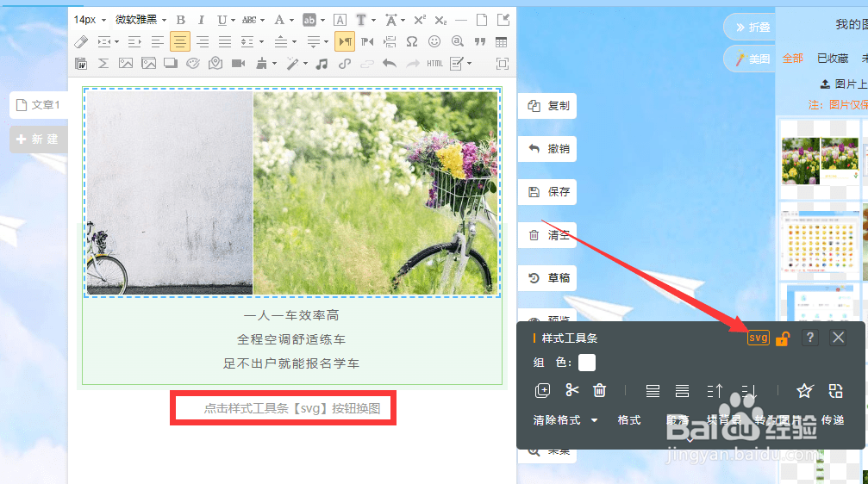The image size is (868, 484).
Task: Click the 新建 new article button
Action: tap(38, 140)
